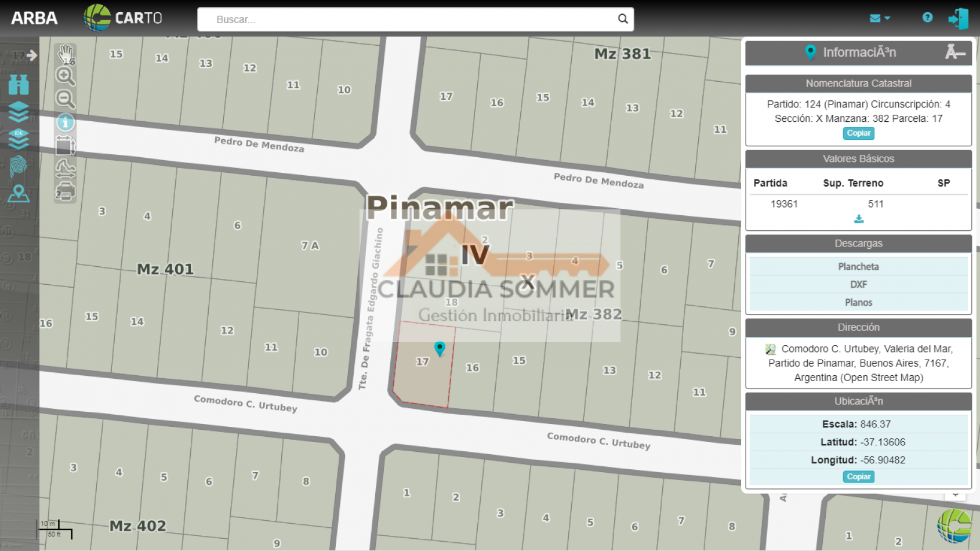Open the CARTO globe logo home
Viewport: 980px width, 551px height.
123,18
